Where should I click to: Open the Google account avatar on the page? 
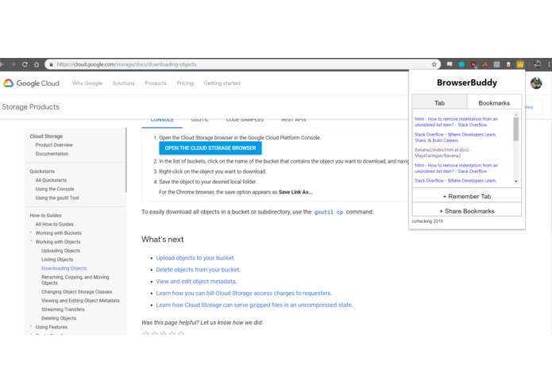click(536, 83)
